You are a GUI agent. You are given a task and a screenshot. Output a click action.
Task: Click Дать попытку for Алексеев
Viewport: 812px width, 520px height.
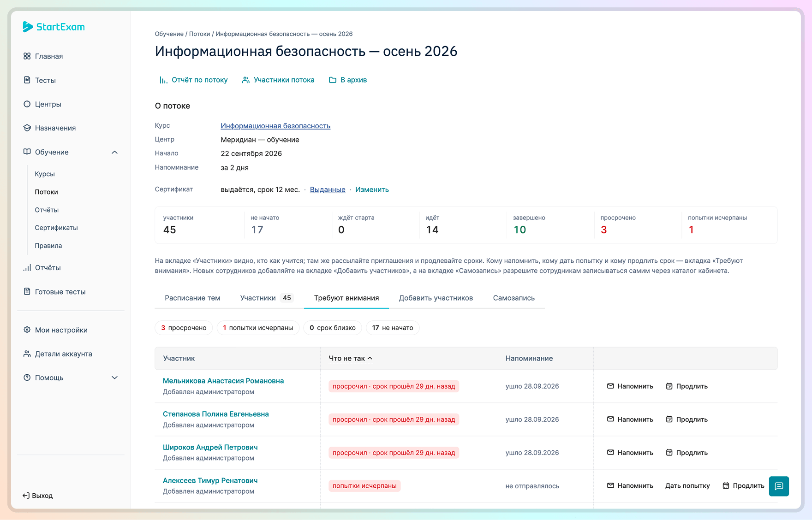pos(687,486)
